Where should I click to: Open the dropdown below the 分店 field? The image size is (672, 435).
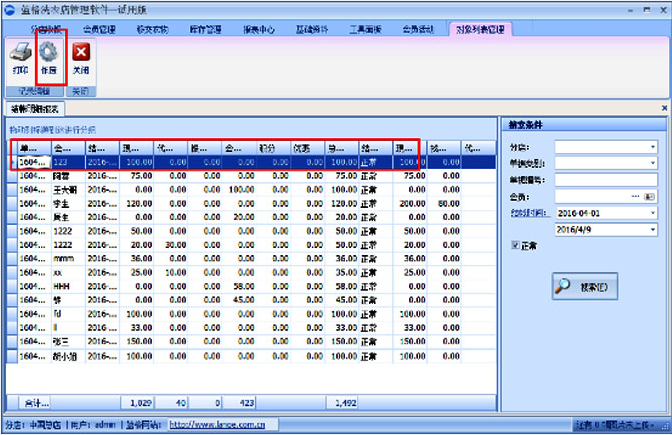pyautogui.click(x=652, y=164)
